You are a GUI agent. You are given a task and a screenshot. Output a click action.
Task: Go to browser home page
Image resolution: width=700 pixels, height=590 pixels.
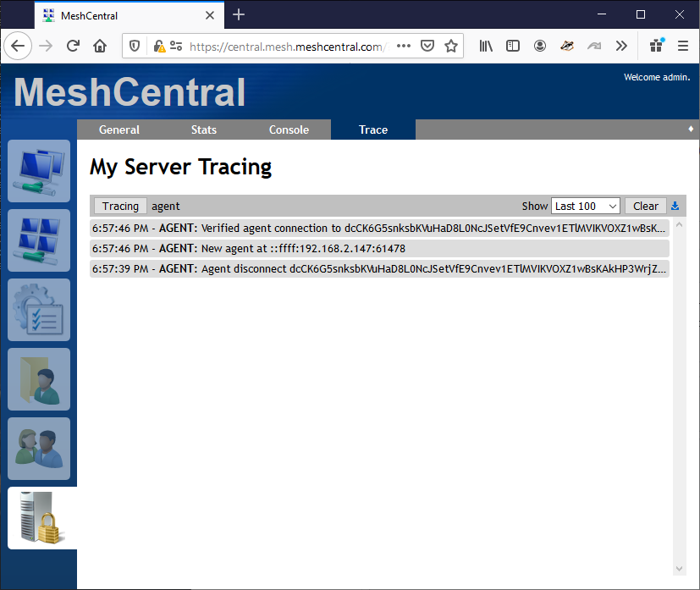click(100, 46)
